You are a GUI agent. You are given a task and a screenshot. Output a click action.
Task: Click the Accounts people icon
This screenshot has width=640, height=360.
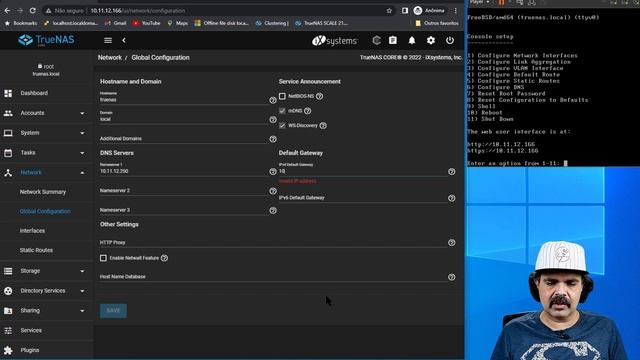pyautogui.click(x=8, y=113)
